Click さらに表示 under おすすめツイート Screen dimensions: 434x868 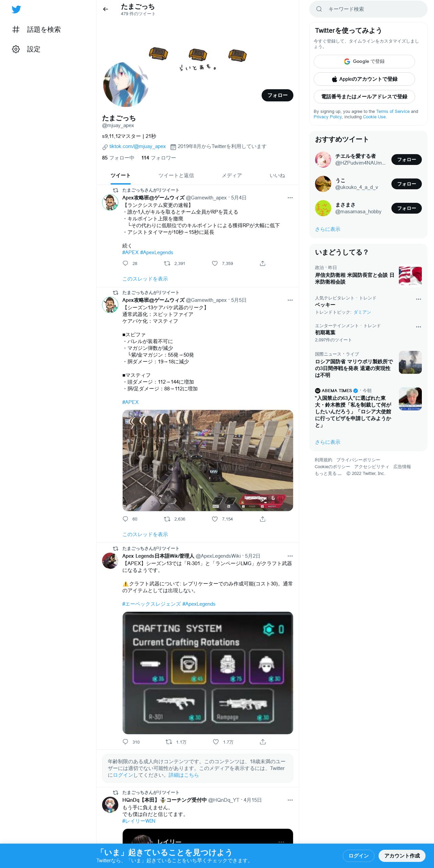pos(328,229)
